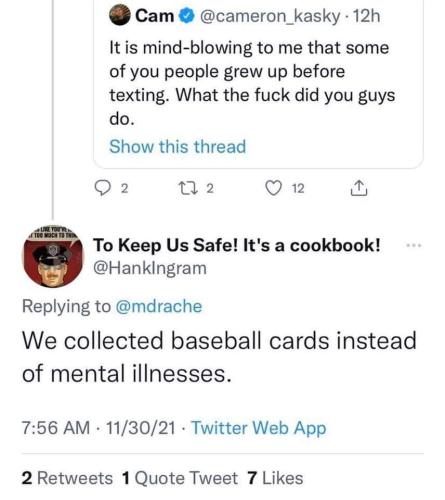
Task: Open the share upload icon
Action: click(359, 188)
